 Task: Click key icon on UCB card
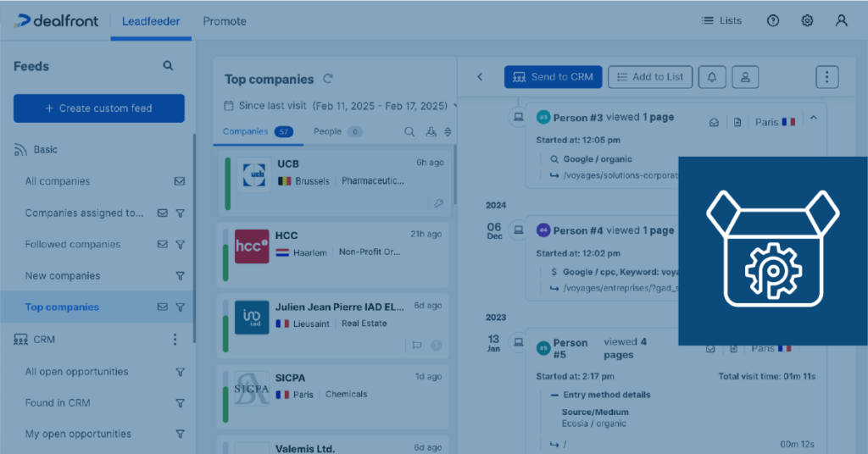[438, 203]
